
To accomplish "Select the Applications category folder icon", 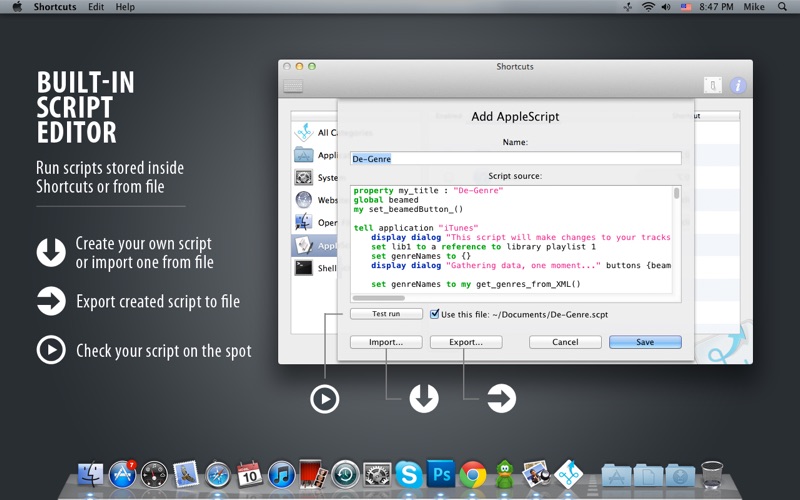I will (x=304, y=155).
